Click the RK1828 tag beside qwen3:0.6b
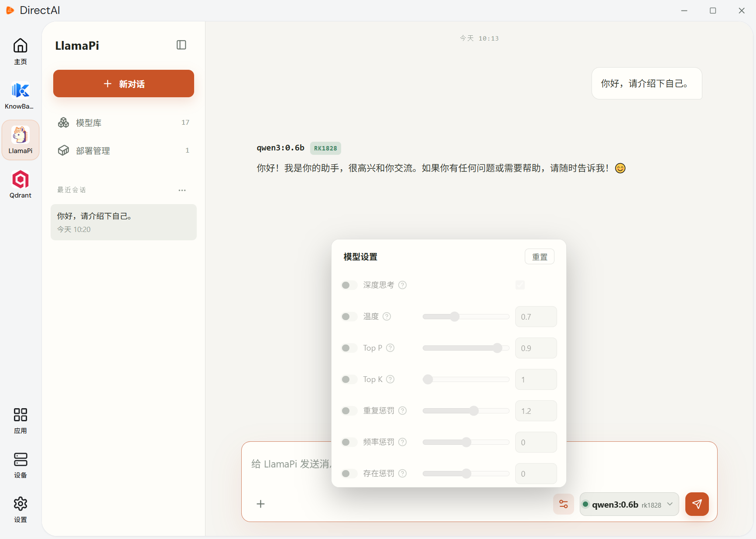This screenshot has width=756, height=539. coord(325,148)
